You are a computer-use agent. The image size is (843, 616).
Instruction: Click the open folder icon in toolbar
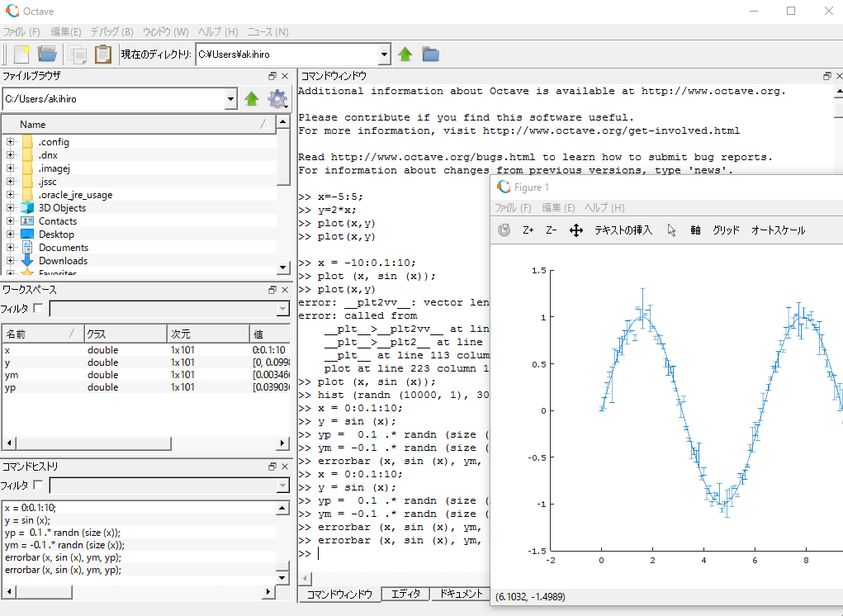tap(47, 54)
